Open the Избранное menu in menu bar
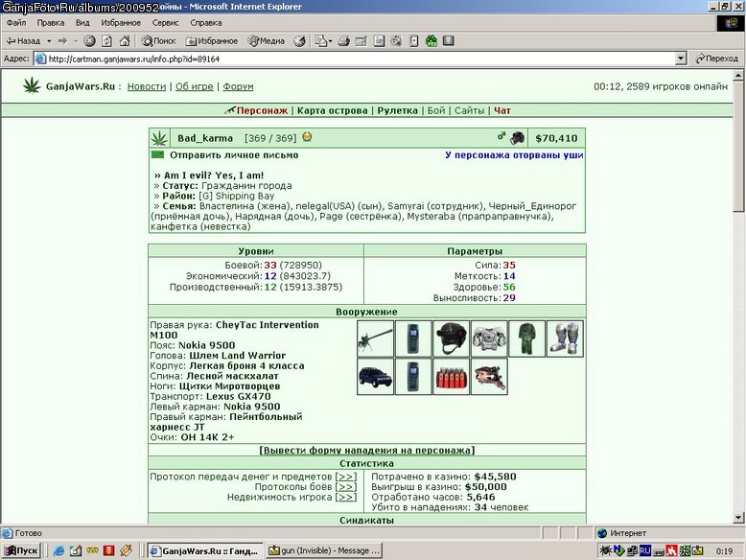 (121, 22)
